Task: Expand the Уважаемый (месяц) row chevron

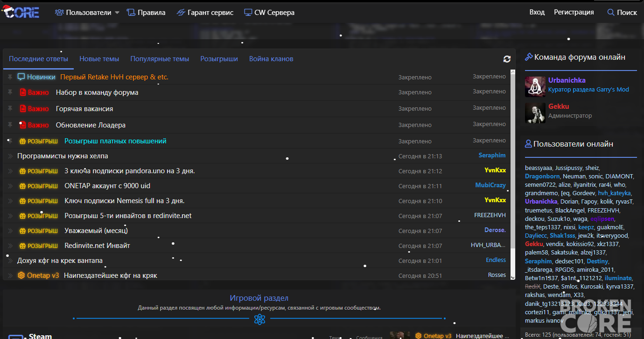Action: point(10,231)
